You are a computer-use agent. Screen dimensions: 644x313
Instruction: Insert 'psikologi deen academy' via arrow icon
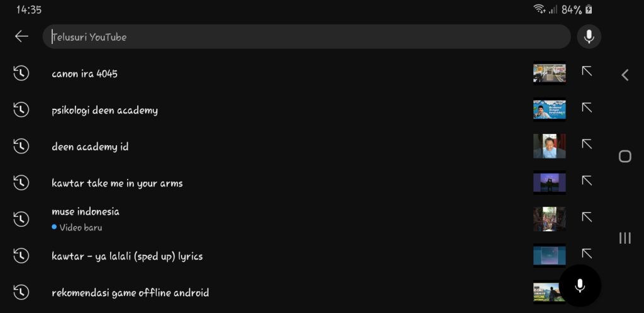(x=587, y=108)
